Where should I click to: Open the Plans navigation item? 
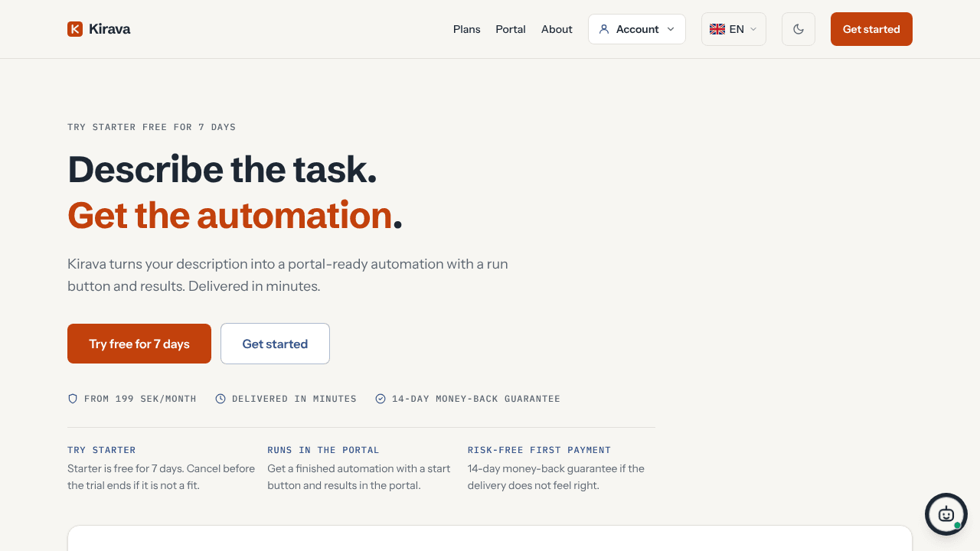(467, 29)
